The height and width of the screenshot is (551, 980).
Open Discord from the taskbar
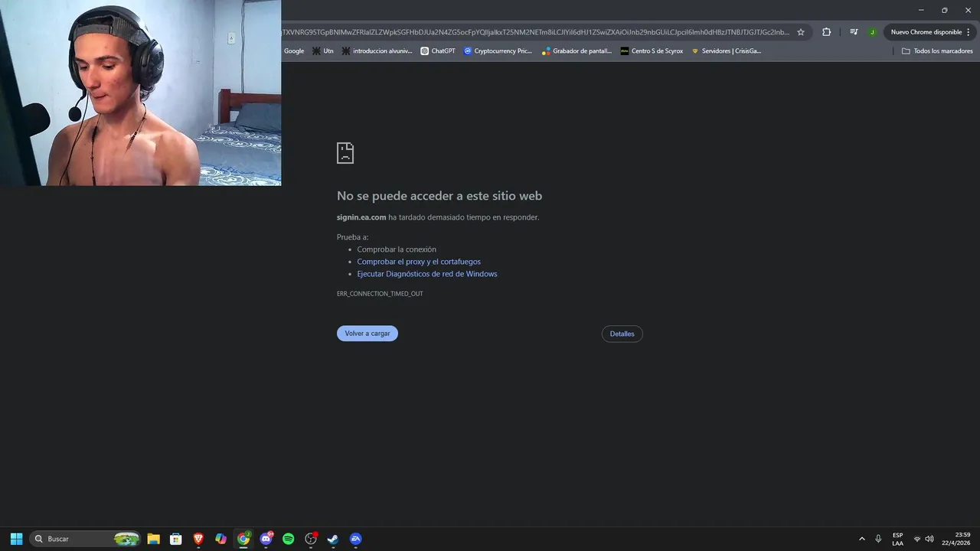click(x=266, y=539)
